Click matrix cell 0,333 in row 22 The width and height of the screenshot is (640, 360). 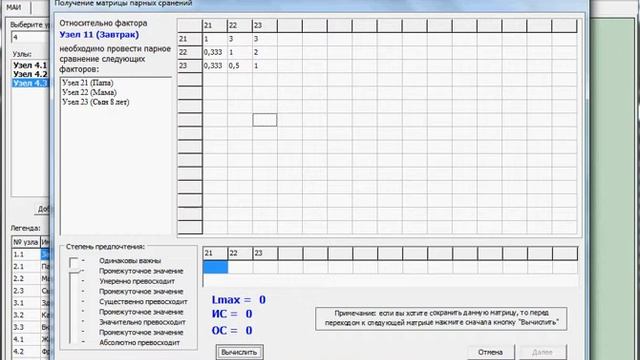click(215, 52)
